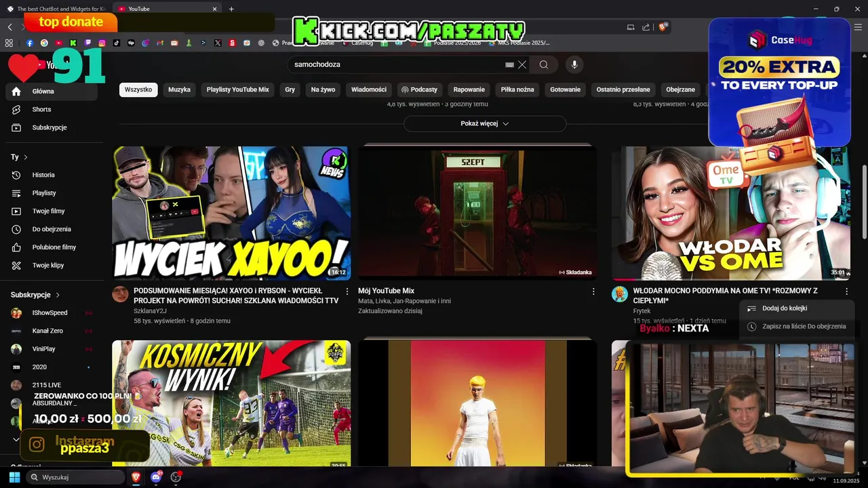Open Twoje klipy section

52,265
